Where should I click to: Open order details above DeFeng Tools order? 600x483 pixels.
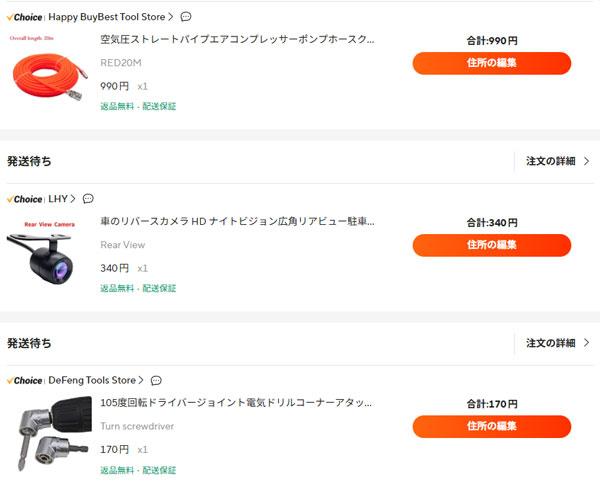pos(557,343)
